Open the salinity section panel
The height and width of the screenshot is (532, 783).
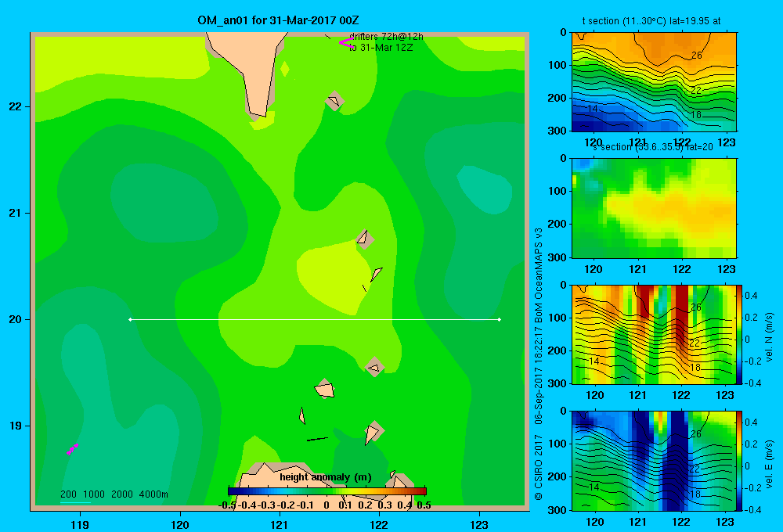(654, 208)
